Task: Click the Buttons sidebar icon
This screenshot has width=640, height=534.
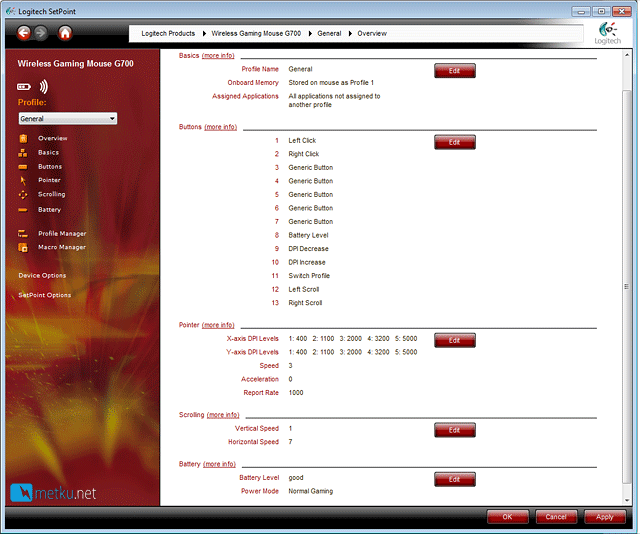Action: click(x=23, y=167)
